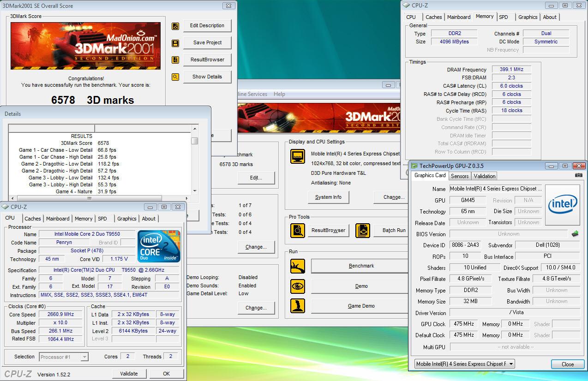This screenshot has width=588, height=381.
Task: Click the DRAM Frequency 399.1 MHz field
Action: click(x=511, y=70)
